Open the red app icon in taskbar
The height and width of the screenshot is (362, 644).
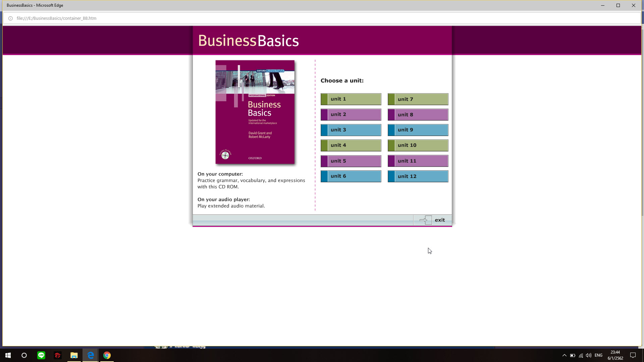click(x=58, y=355)
